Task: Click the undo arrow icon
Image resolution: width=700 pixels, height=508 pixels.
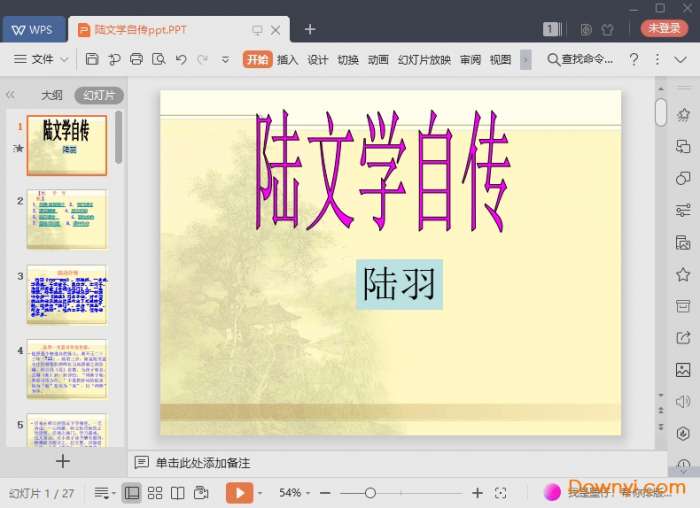Action: coord(181,60)
